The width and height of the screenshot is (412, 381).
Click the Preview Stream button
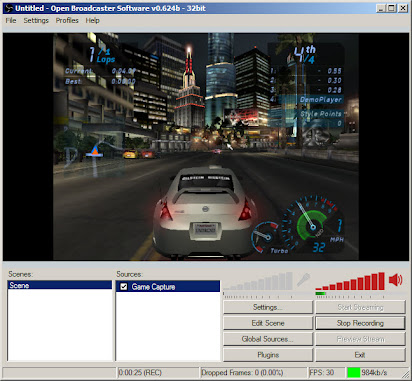click(360, 339)
